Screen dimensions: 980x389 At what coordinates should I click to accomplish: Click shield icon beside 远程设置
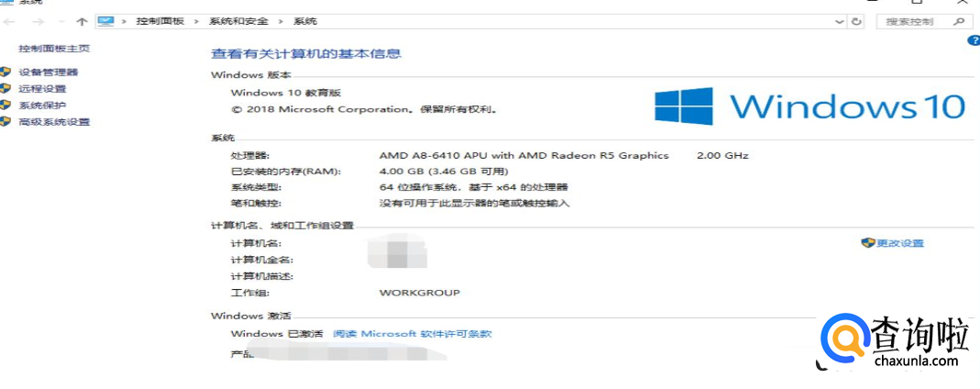[6, 88]
